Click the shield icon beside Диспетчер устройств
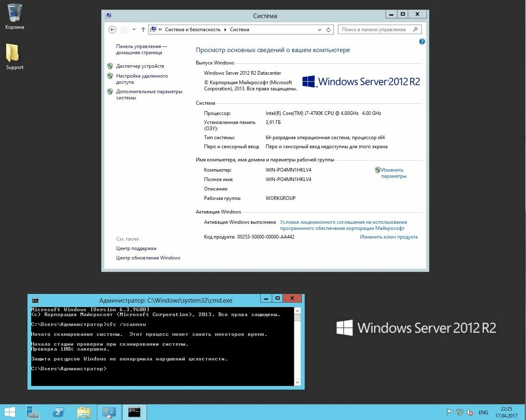This screenshot has height=420, width=526. (110, 66)
